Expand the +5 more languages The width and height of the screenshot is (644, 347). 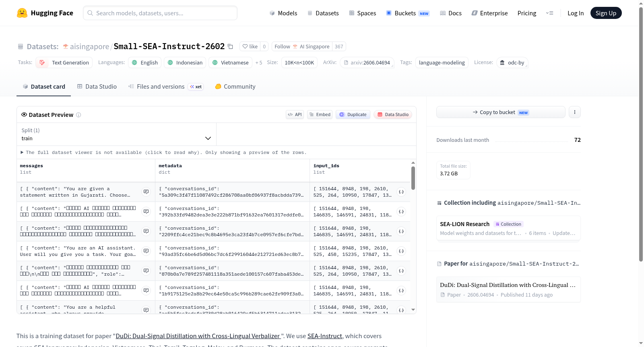pyautogui.click(x=259, y=62)
